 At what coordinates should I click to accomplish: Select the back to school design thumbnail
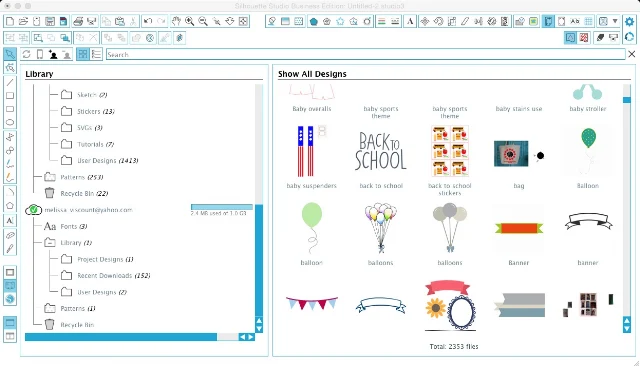(380, 152)
